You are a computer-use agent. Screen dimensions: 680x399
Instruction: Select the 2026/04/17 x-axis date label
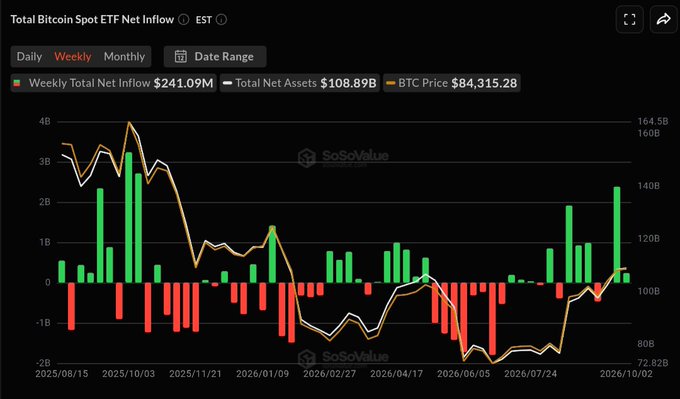pos(396,374)
